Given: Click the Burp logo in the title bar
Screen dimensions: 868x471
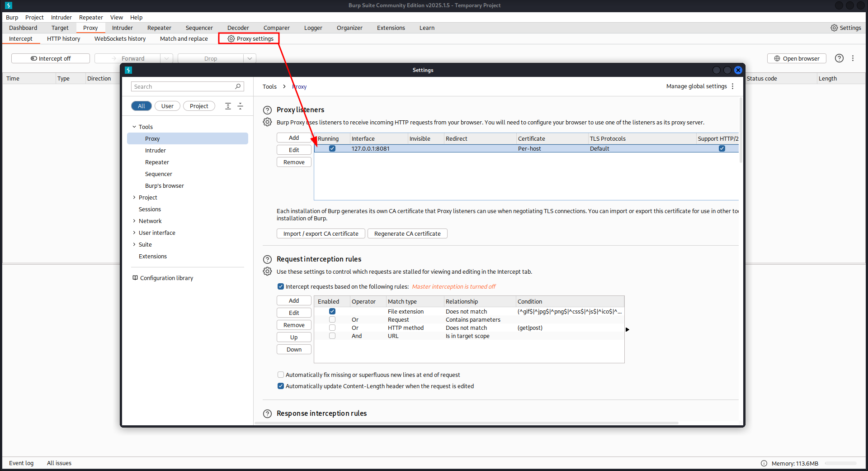Looking at the screenshot, I should click(x=9, y=5).
